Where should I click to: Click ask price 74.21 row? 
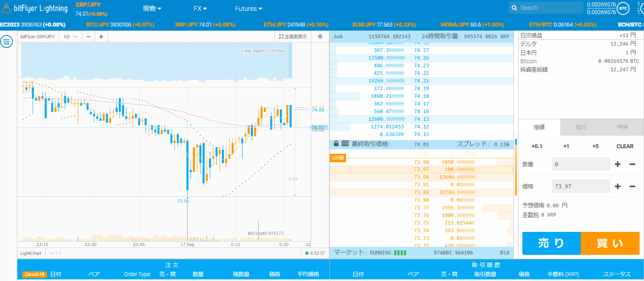[x=422, y=81]
